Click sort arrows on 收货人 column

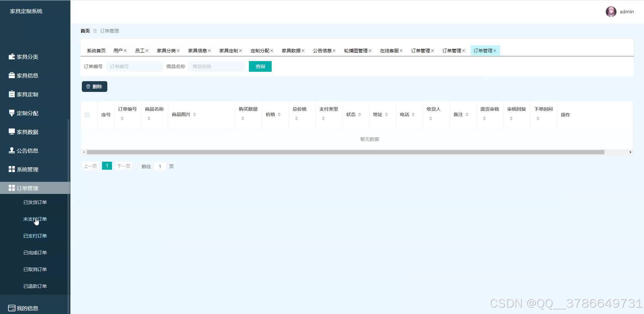pos(431,118)
